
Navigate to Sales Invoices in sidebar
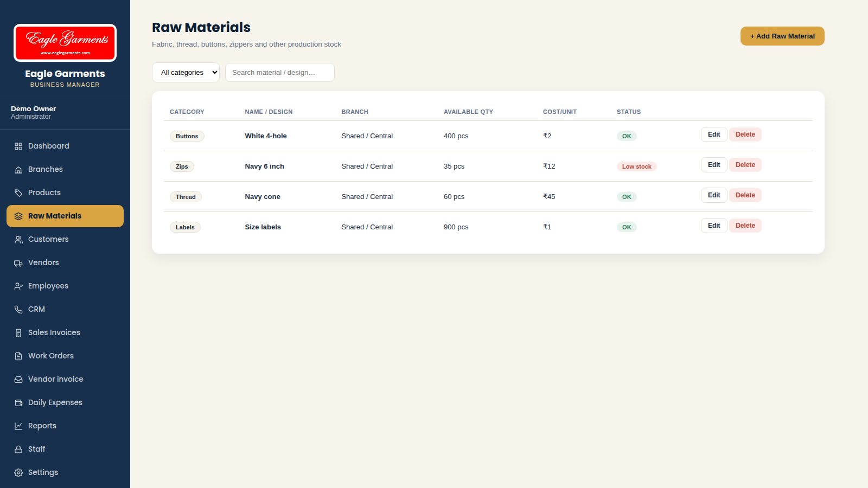tap(65, 333)
